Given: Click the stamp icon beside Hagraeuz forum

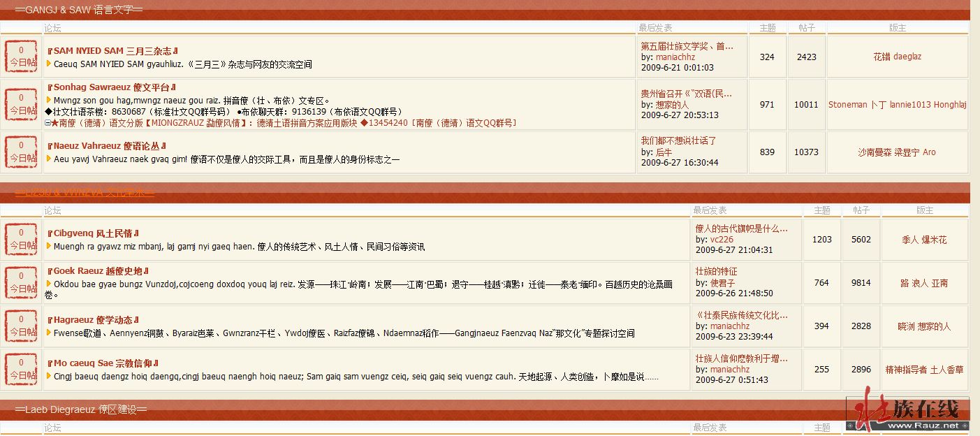Looking at the screenshot, I should 21,326.
